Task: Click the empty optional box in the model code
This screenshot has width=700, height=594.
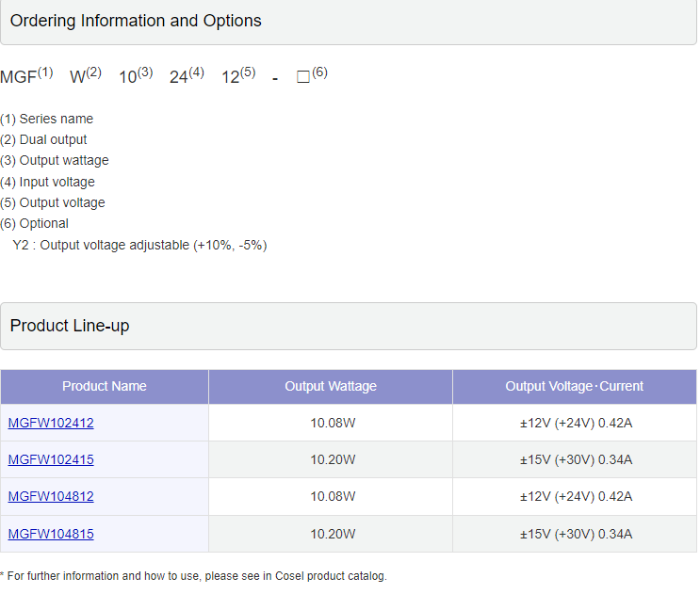Action: pyautogui.click(x=303, y=77)
